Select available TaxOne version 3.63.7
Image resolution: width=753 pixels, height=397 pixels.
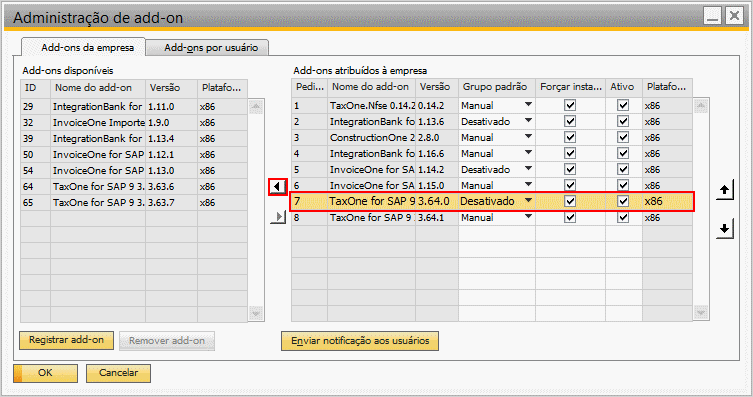[134, 203]
